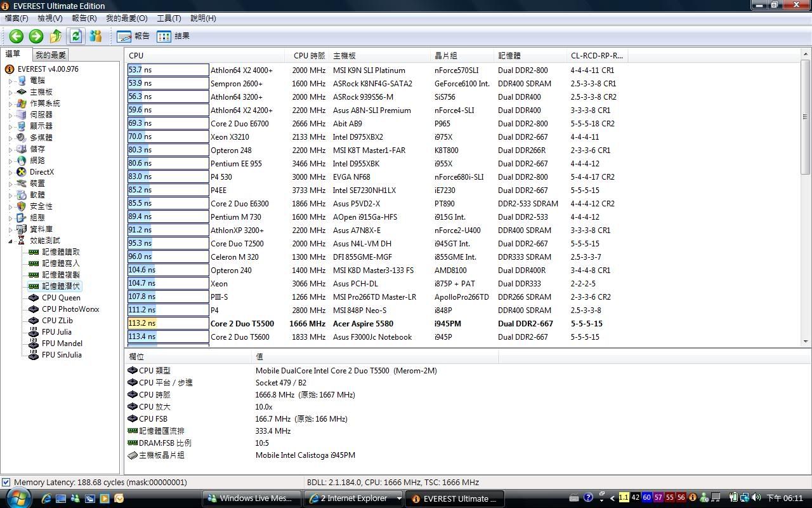
Task: Open Windows Live Messenger taskbar button
Action: (250, 498)
